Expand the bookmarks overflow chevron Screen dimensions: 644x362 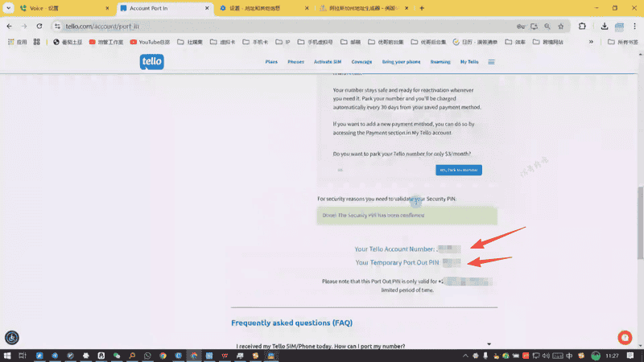[x=591, y=42]
